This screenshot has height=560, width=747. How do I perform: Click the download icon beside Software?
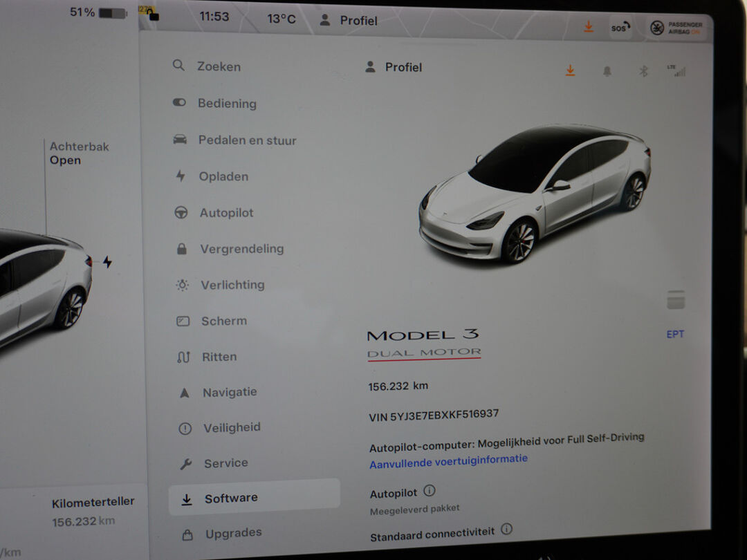pos(187,500)
